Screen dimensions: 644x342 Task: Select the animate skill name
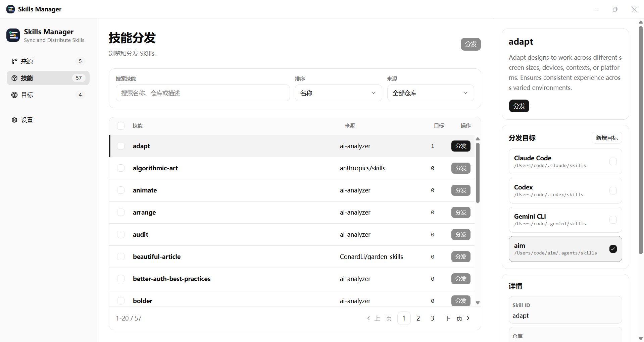[x=145, y=190]
